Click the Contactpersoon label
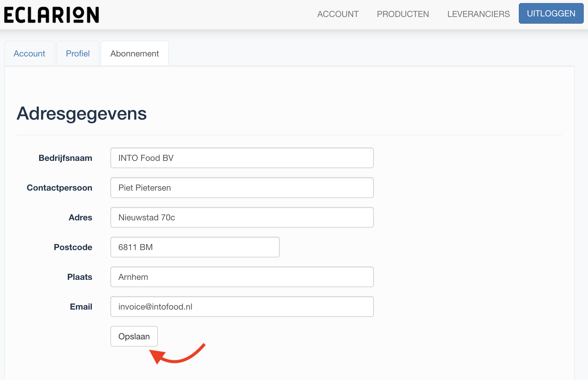 (x=59, y=188)
